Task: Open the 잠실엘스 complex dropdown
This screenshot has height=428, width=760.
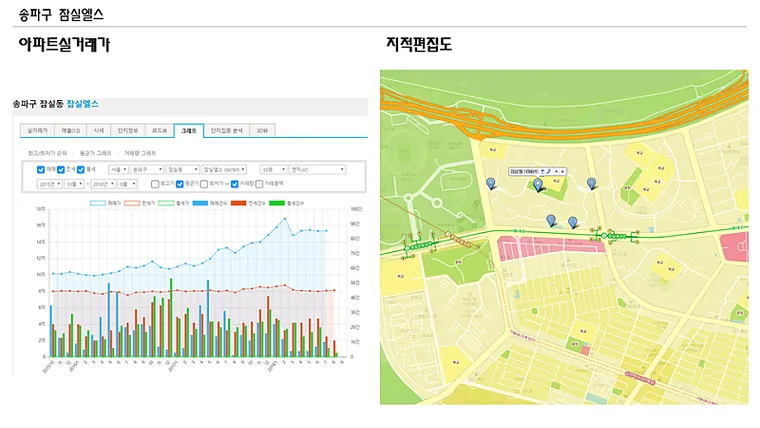Action: pyautogui.click(x=224, y=170)
